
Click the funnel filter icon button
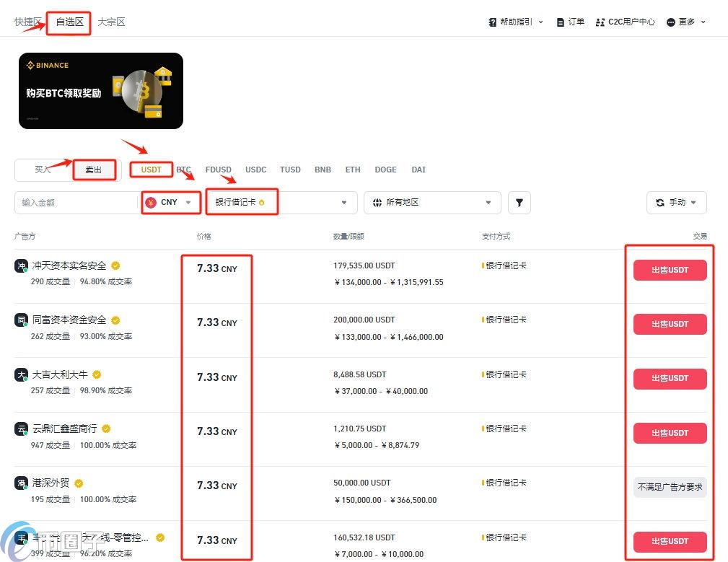pyautogui.click(x=519, y=202)
